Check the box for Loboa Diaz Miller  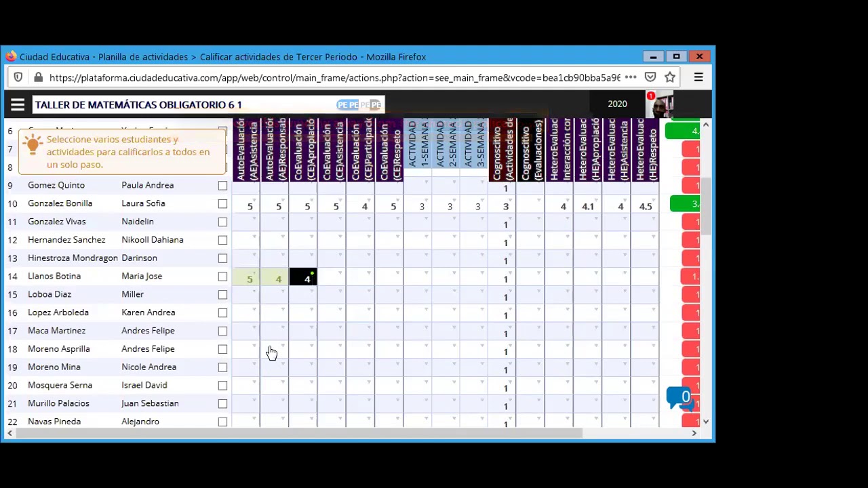[222, 295]
